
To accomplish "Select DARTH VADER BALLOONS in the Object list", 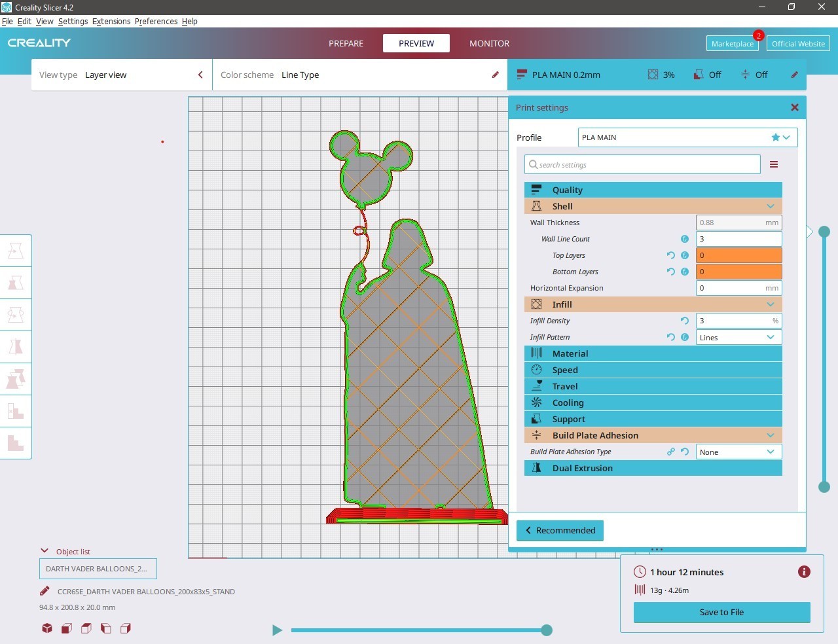I will tap(98, 569).
